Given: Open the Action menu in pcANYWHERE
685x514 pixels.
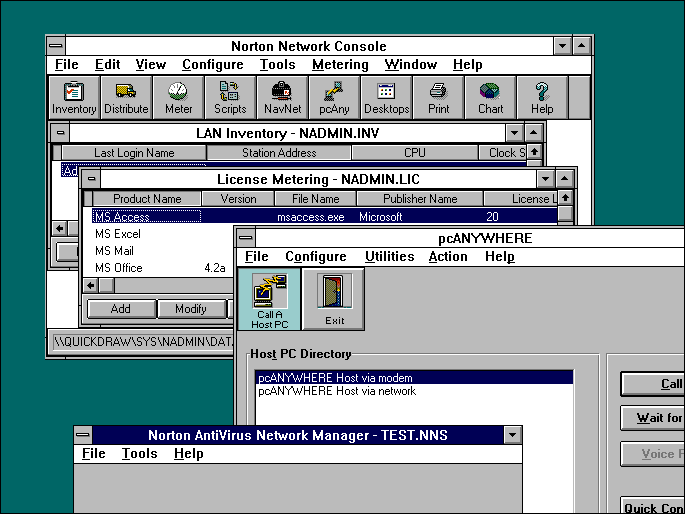Looking at the screenshot, I should (x=448, y=256).
